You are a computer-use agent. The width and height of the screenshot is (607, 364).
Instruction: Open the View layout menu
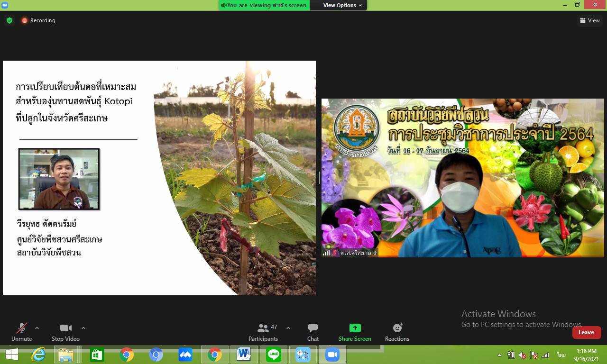pos(589,20)
